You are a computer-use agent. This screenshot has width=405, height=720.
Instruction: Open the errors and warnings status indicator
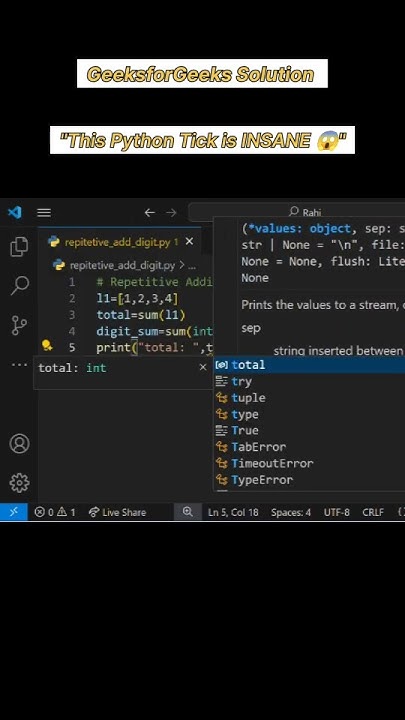tap(55, 512)
